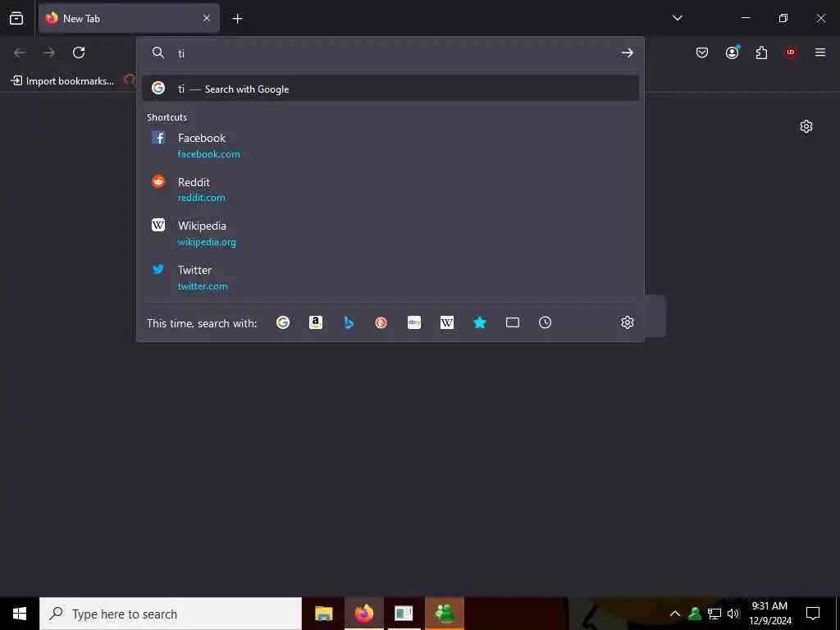Search this time with Wikipedia icon

coord(447,322)
